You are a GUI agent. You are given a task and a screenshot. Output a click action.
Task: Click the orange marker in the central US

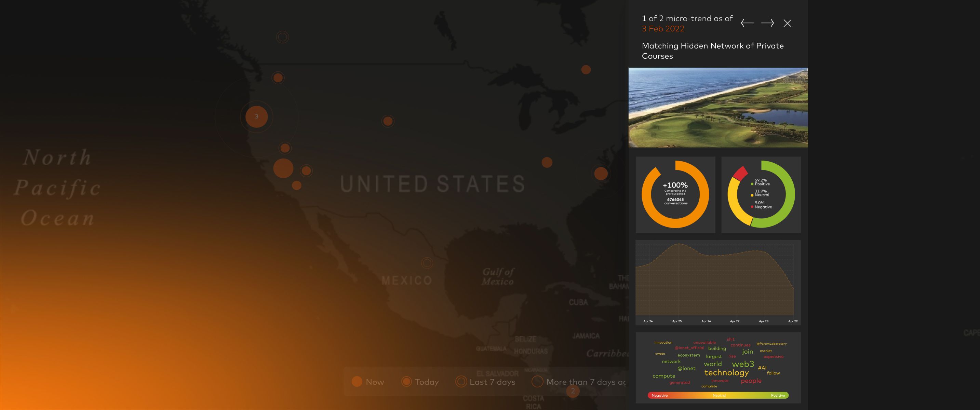pos(388,121)
